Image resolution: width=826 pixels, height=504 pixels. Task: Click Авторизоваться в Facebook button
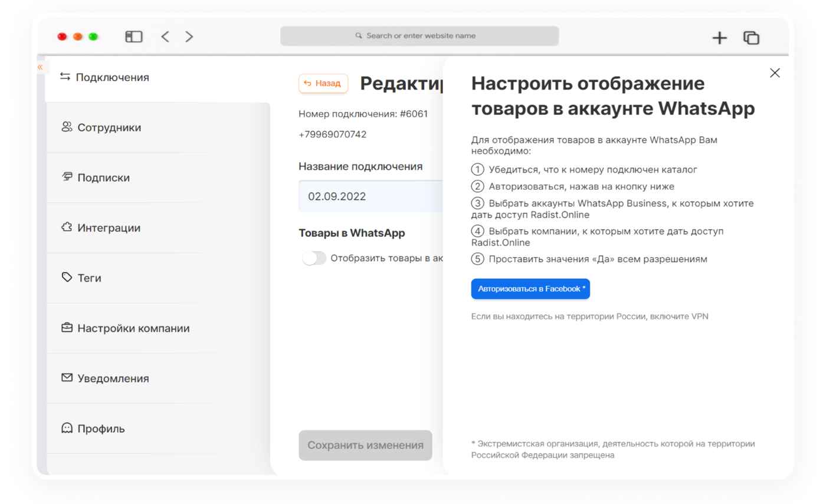click(x=530, y=289)
